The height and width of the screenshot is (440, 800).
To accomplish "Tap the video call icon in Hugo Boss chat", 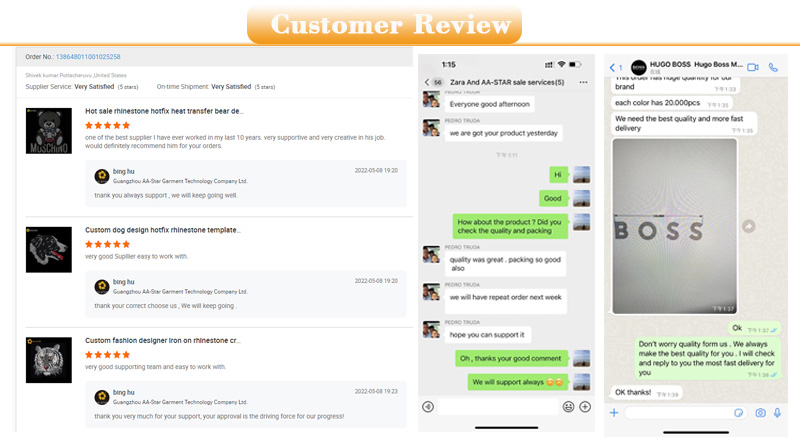I will (x=753, y=67).
